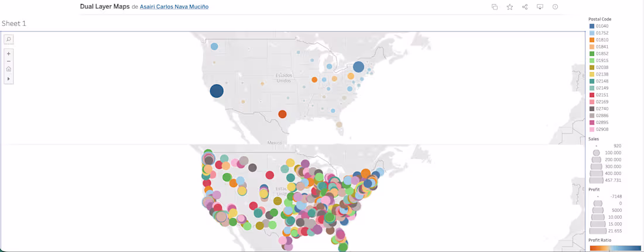
Task: Reset map view with home icon
Action: tap(9, 69)
